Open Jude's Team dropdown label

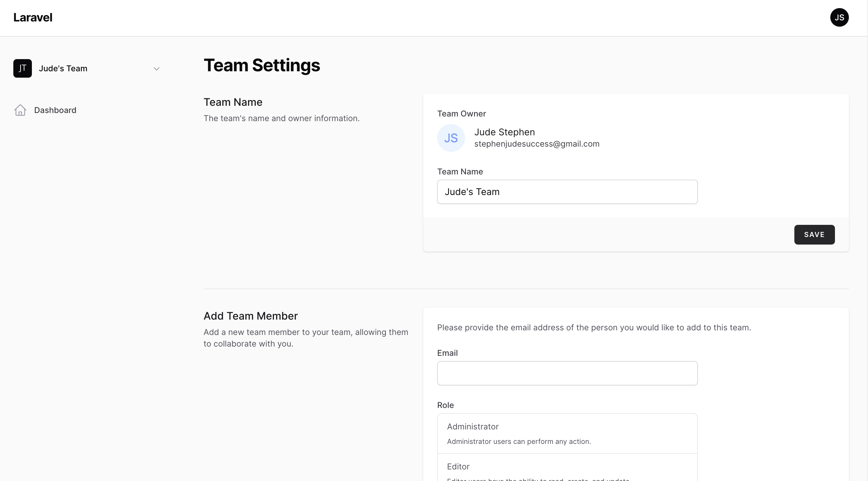tap(63, 68)
